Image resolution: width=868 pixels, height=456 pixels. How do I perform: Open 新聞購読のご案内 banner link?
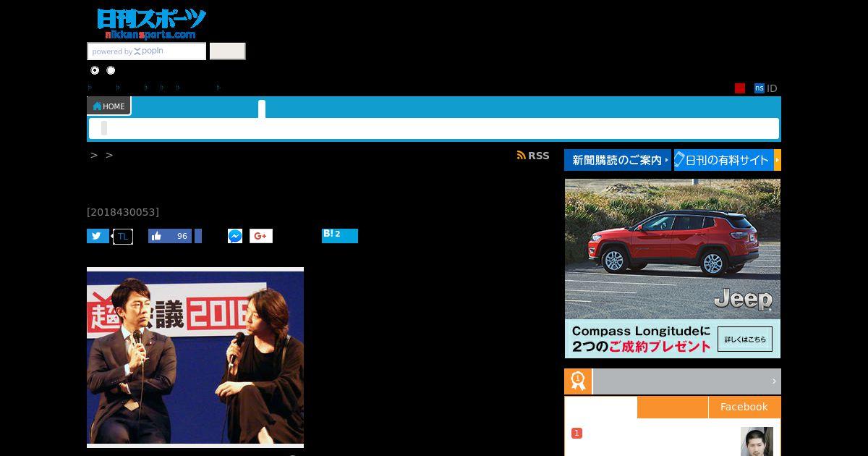618,160
